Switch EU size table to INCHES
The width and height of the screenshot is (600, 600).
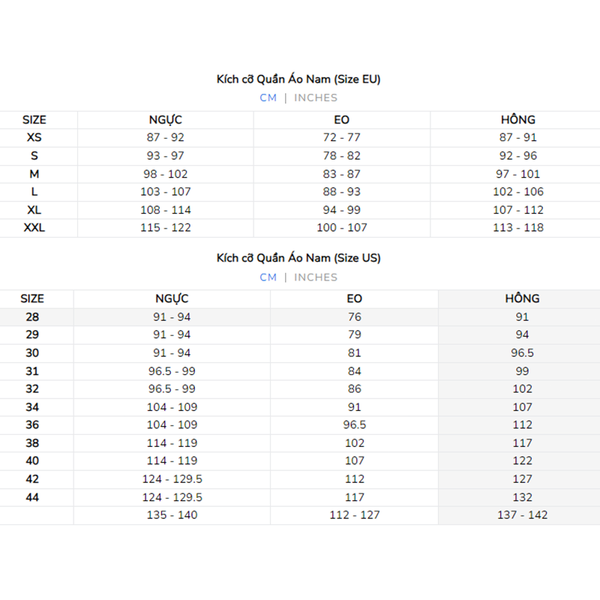pyautogui.click(x=316, y=98)
